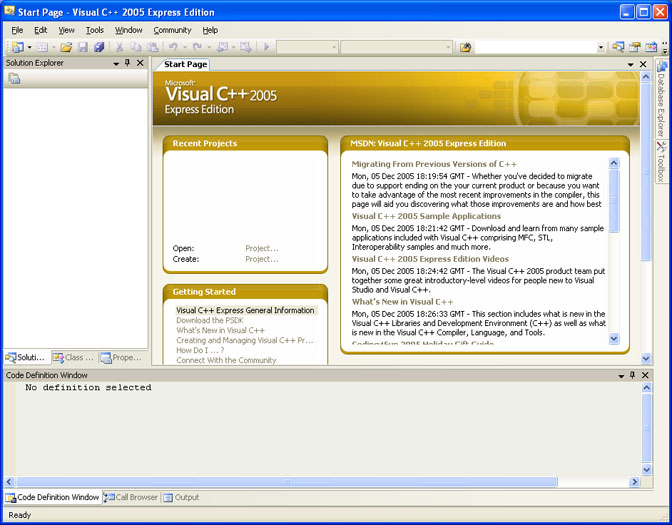Screen dimensions: 672x525
Task: Click the Undo arrow icon
Action: [x=173, y=47]
